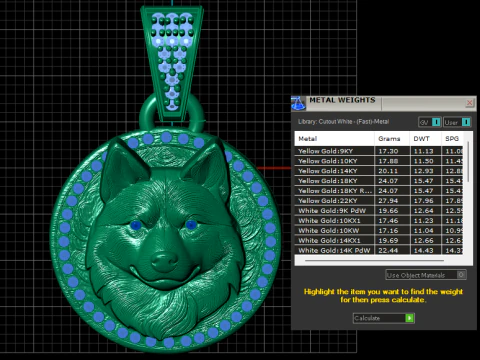Image resolution: width=480 pixels, height=360 pixels.
Task: Click the 27.94 grams value
Action: coord(388,201)
